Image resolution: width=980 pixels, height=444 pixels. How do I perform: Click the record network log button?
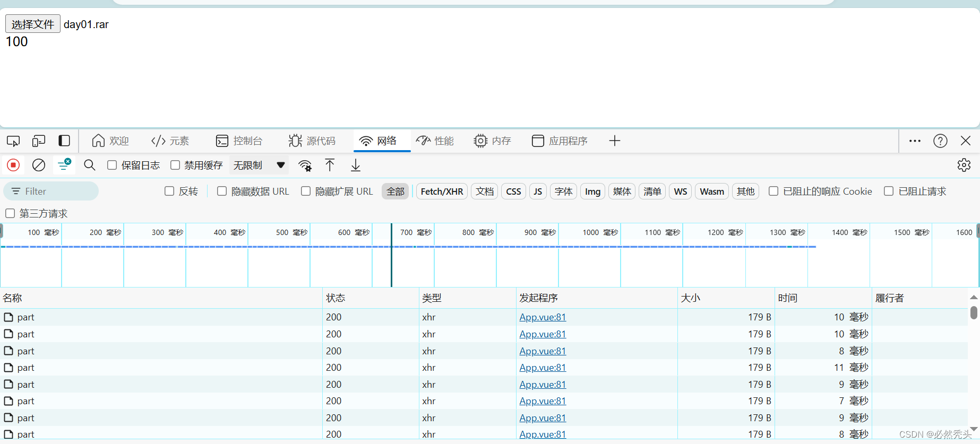coord(13,165)
